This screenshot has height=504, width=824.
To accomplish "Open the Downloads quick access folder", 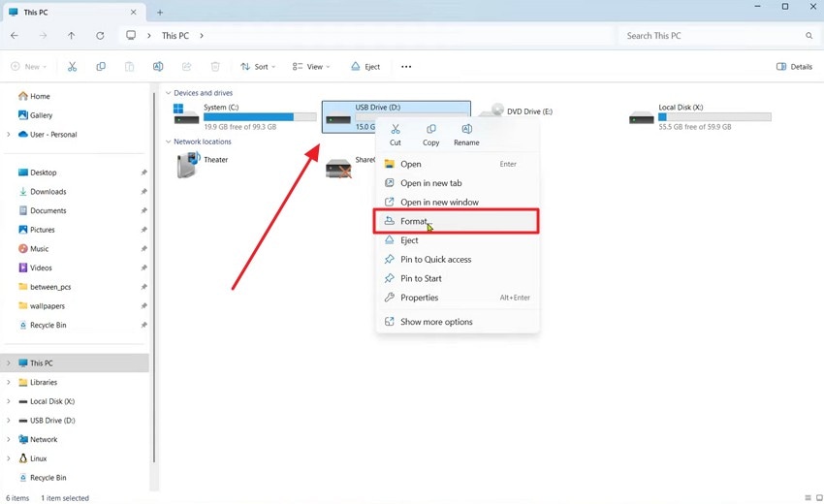I will [x=48, y=192].
